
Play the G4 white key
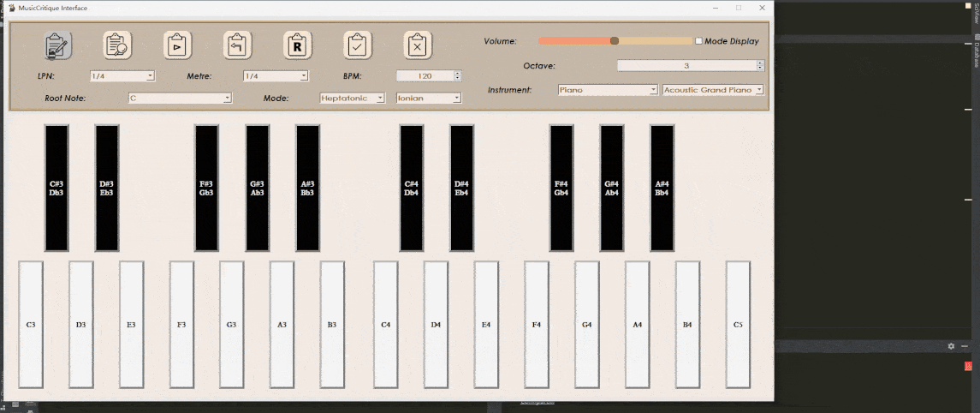(587, 325)
